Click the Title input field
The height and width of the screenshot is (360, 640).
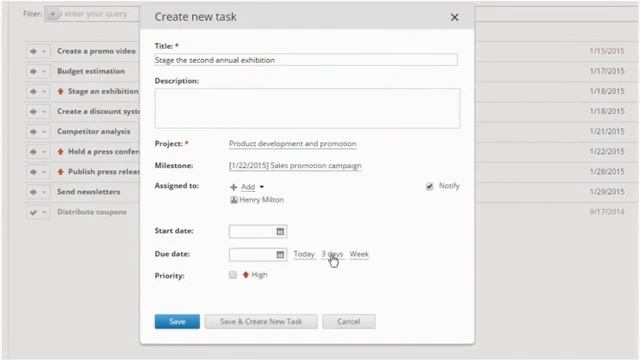[x=306, y=60]
